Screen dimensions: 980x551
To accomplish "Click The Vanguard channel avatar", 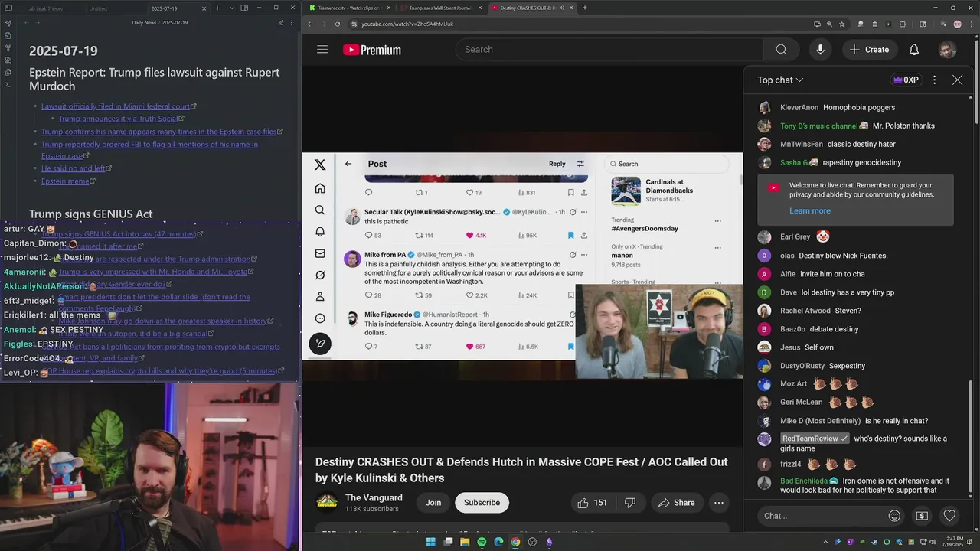I will pos(327,503).
